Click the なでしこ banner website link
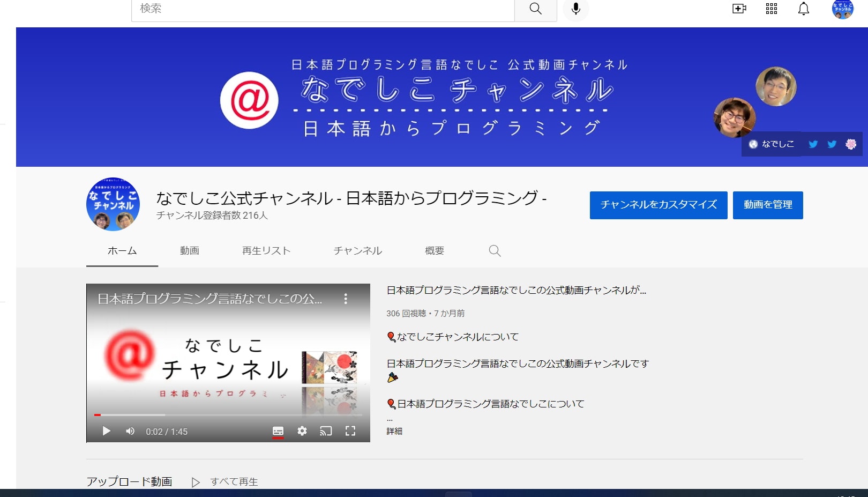The image size is (868, 497). [772, 144]
